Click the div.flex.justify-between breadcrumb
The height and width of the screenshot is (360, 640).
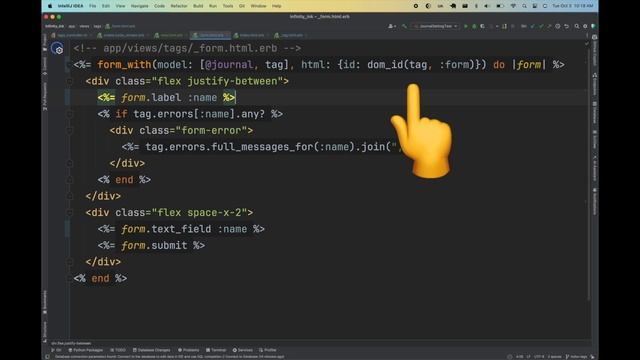click(x=71, y=344)
